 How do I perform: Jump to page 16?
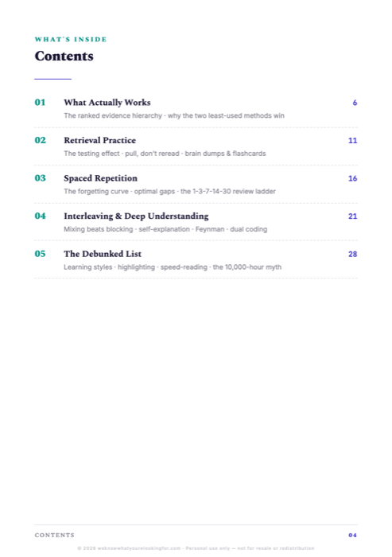coord(352,179)
